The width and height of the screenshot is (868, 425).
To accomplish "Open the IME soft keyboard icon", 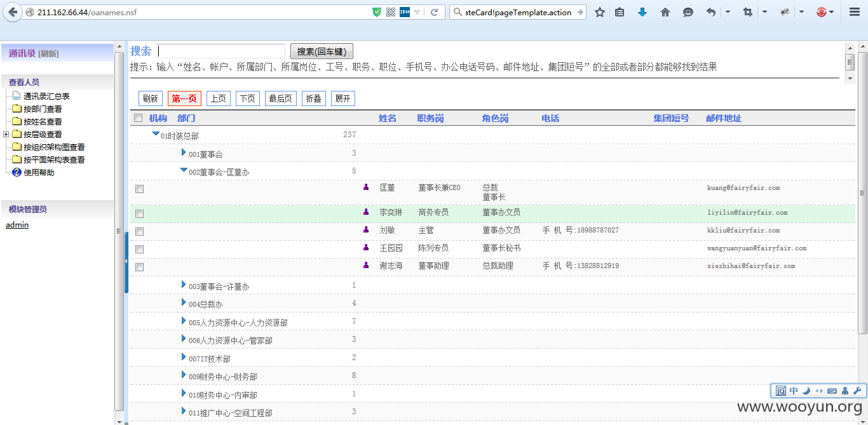I will [832, 391].
